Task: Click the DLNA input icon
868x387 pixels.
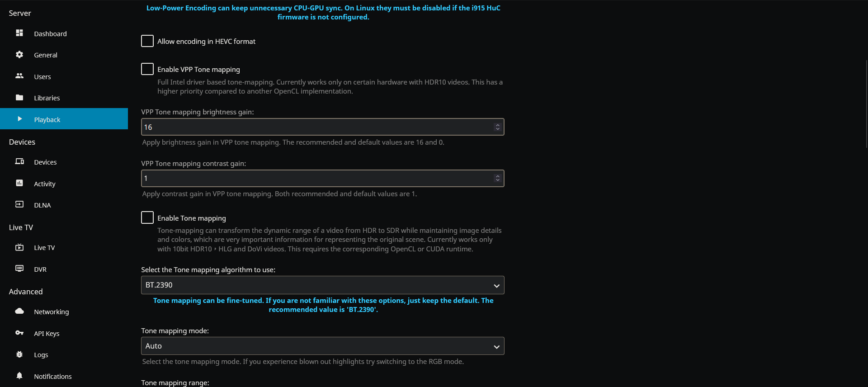Action: tap(19, 204)
